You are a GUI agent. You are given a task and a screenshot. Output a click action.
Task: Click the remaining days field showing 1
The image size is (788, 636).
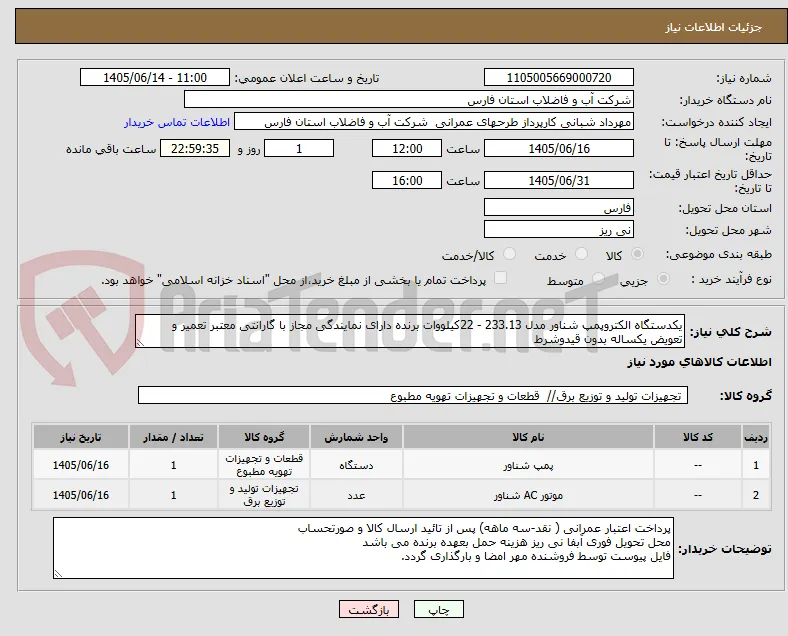pos(299,148)
